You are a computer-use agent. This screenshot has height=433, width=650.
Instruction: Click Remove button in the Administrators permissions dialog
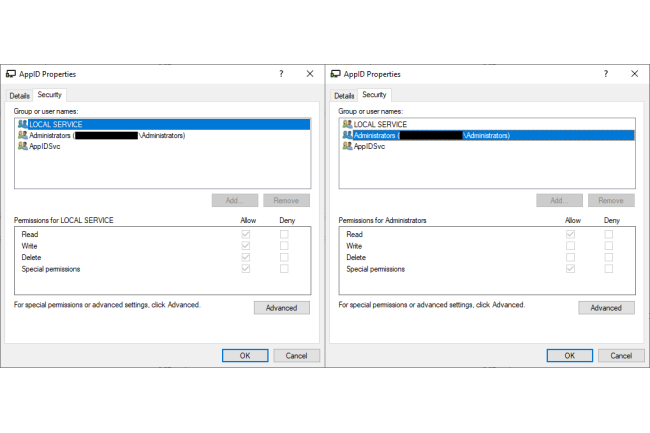tap(611, 200)
